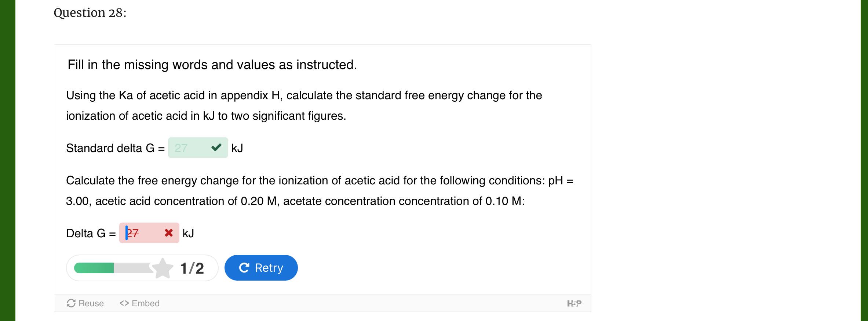Click the red X beside the Delta G answer

(169, 233)
